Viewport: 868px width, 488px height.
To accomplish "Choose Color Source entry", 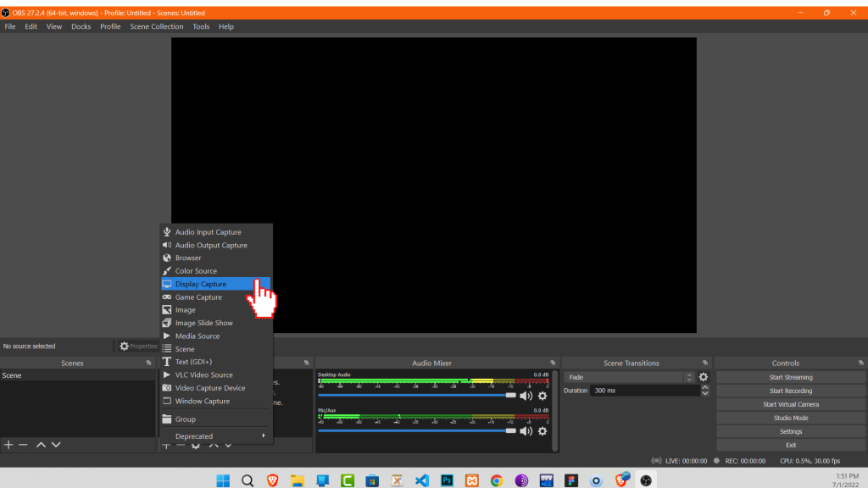I will [216, 271].
